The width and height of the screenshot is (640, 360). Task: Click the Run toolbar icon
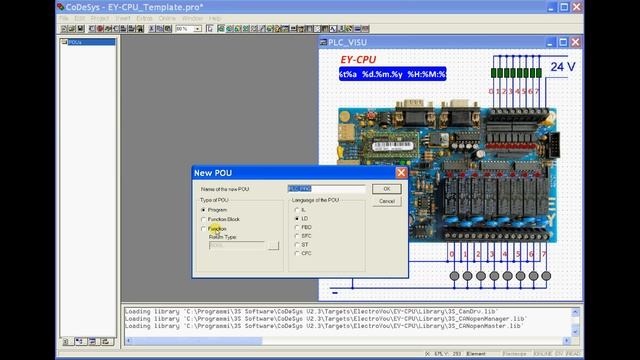(92, 29)
